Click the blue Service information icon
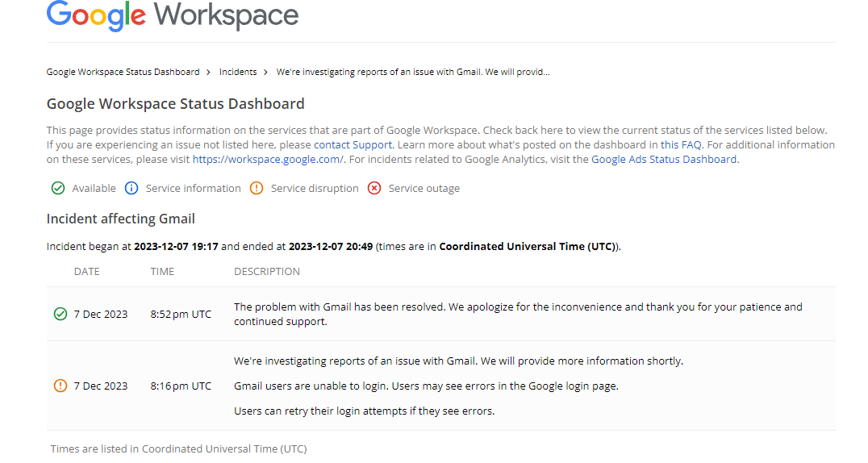Viewport: 868px width, 463px height. point(131,188)
